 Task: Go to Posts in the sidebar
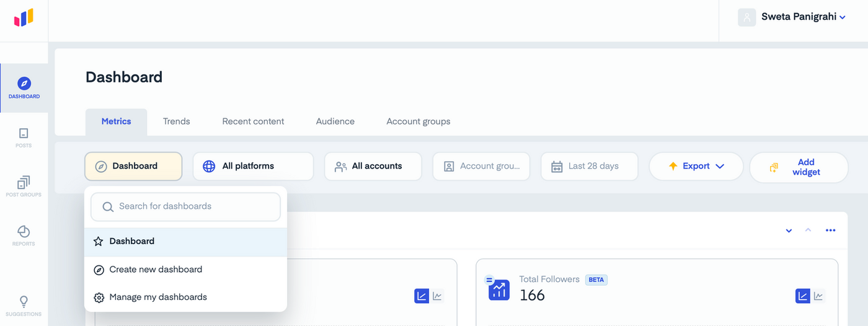24,138
